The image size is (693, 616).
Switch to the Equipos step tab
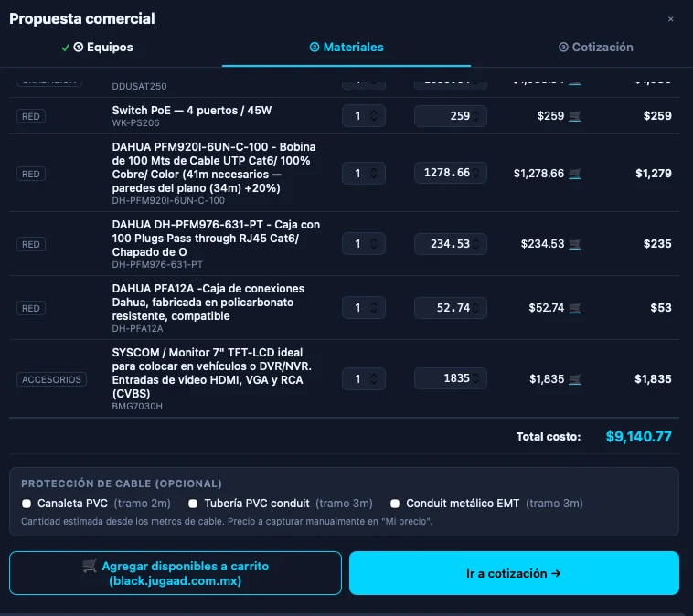97,48
